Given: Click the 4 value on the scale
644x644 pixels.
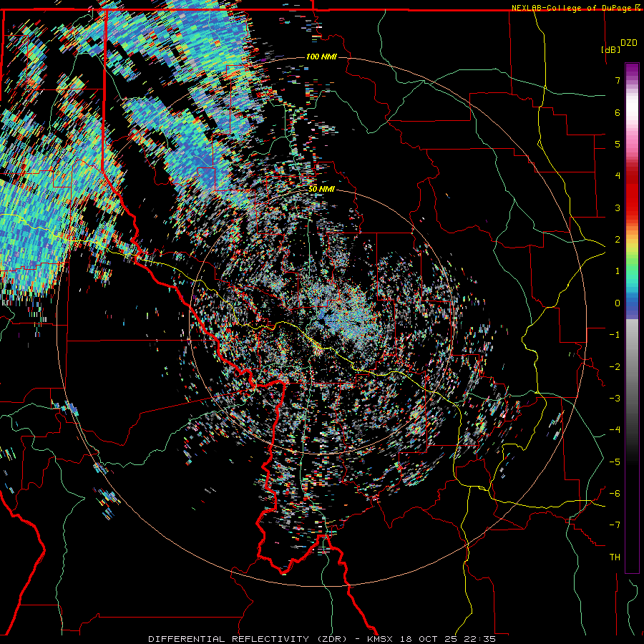Looking at the screenshot, I should point(618,176).
